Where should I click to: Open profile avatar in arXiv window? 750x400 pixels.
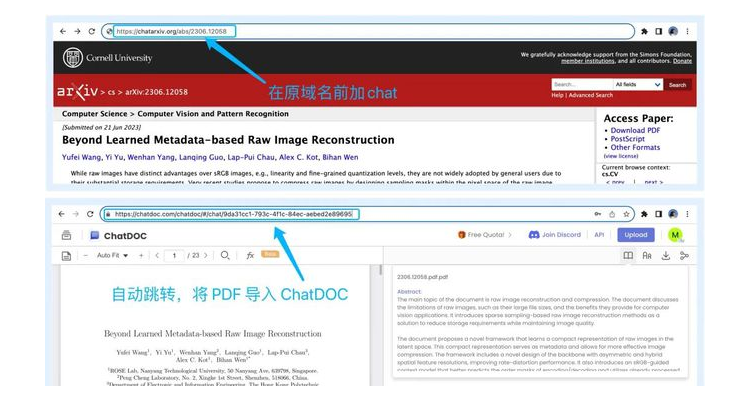click(x=673, y=32)
